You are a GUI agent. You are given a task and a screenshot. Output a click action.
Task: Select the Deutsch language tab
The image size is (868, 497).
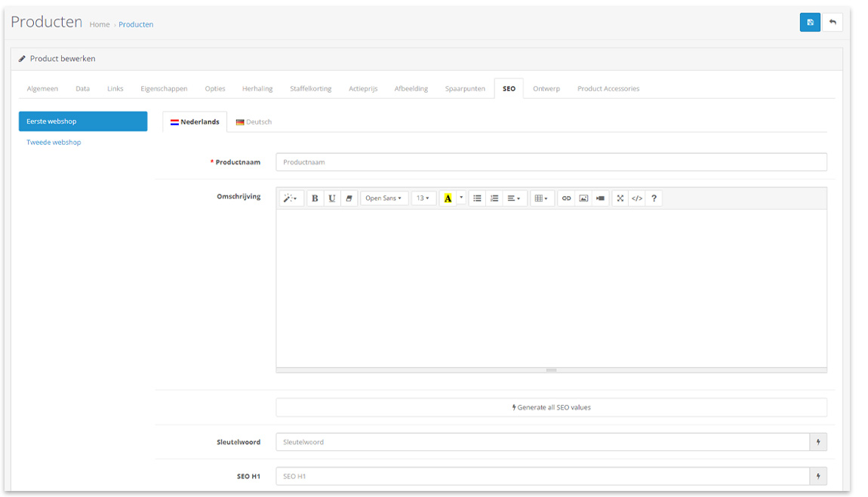(254, 122)
